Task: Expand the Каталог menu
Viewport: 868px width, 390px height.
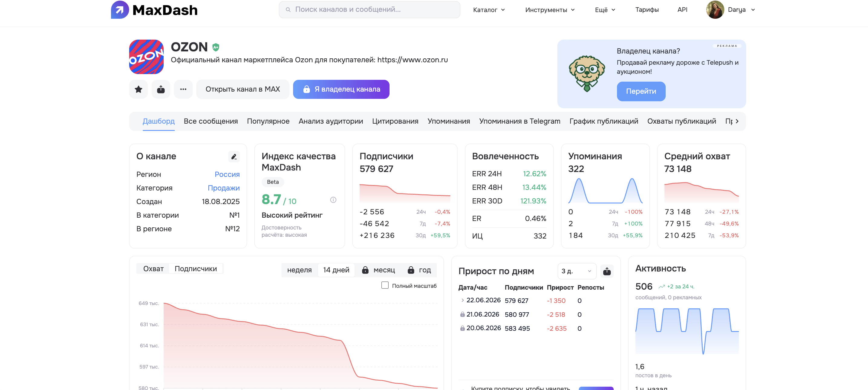Action: pyautogui.click(x=488, y=10)
